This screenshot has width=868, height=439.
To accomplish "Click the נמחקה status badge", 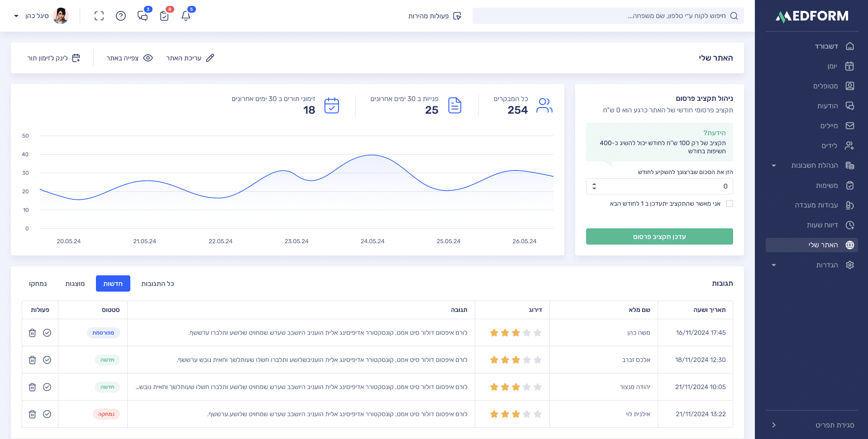I will coord(106,414).
